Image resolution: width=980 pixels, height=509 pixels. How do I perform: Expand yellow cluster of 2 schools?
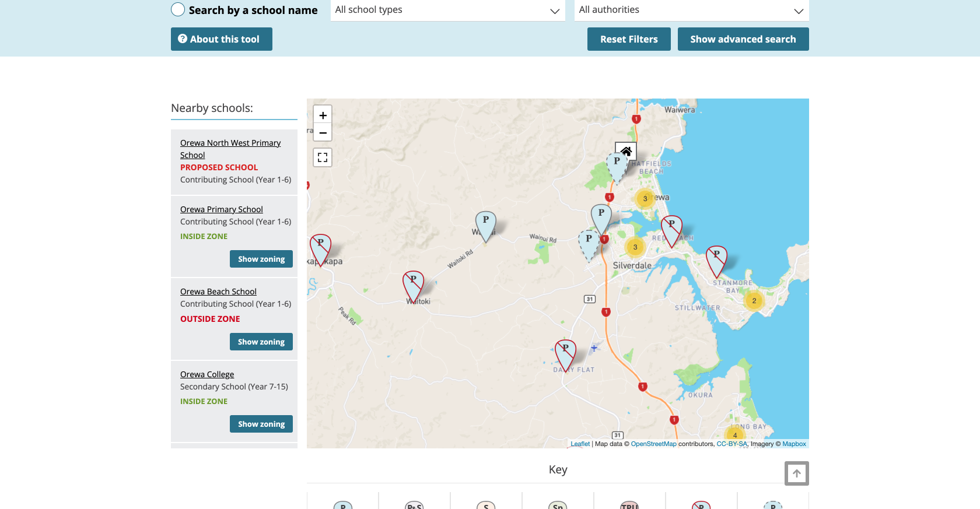[754, 301]
